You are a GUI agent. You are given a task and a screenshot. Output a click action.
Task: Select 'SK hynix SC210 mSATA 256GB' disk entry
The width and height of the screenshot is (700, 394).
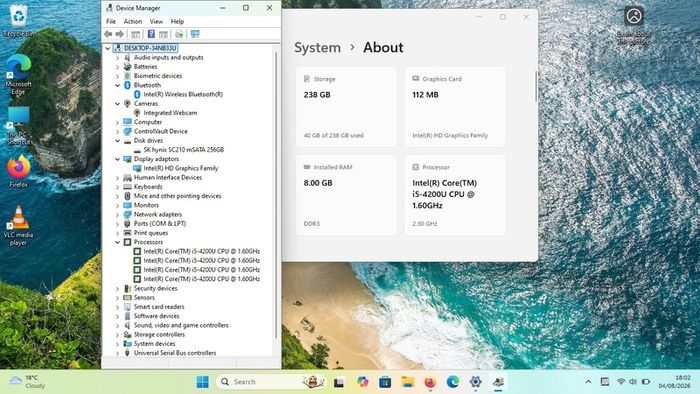coord(183,150)
